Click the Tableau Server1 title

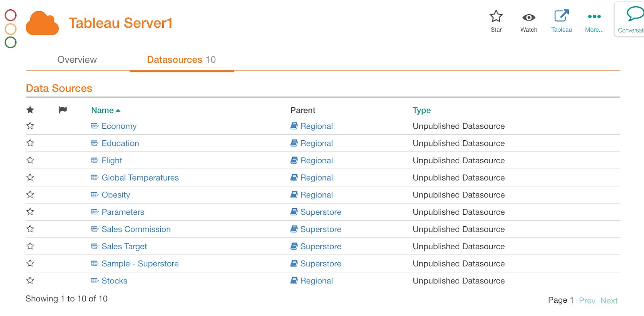point(120,23)
